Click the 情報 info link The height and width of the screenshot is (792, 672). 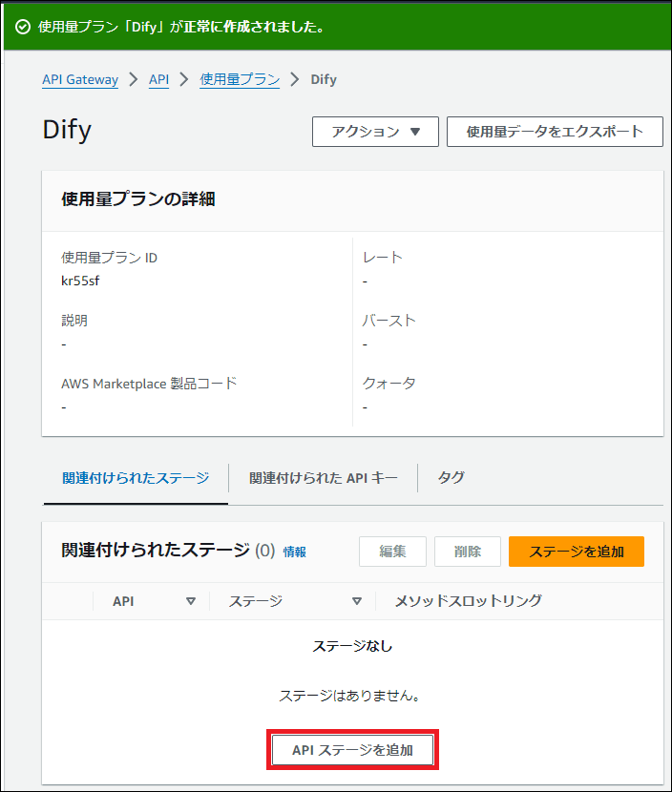pos(294,552)
